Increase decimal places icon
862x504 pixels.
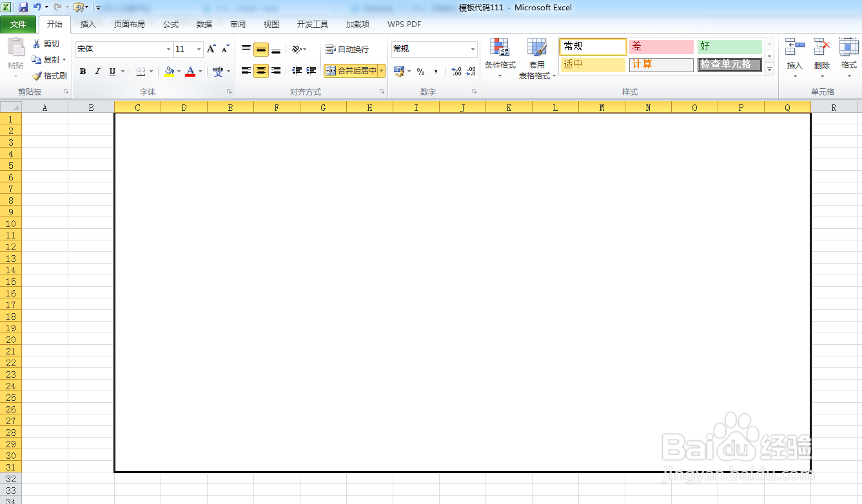[x=456, y=72]
